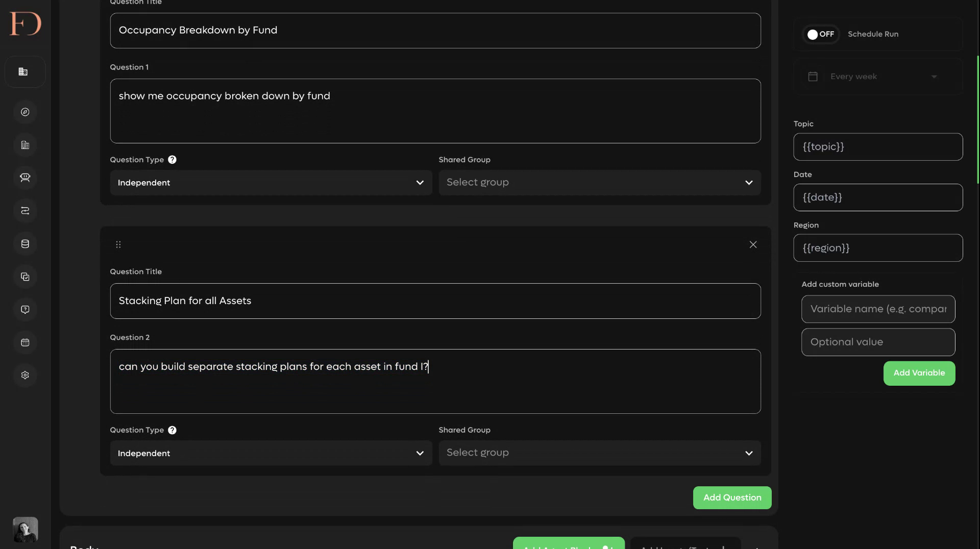The height and width of the screenshot is (549, 980).
Task: Open the Every week schedule dropdown
Action: coord(878,77)
